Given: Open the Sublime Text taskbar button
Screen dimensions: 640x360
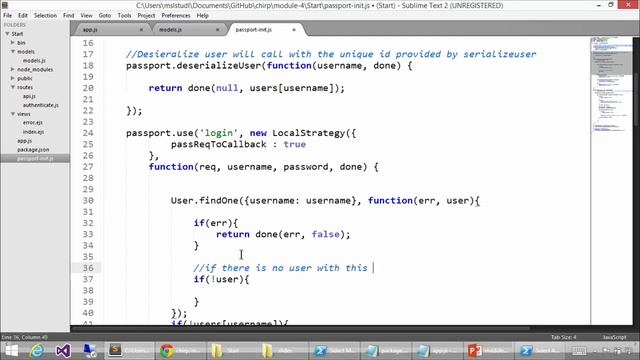Looking at the screenshot, I should (x=130, y=351).
